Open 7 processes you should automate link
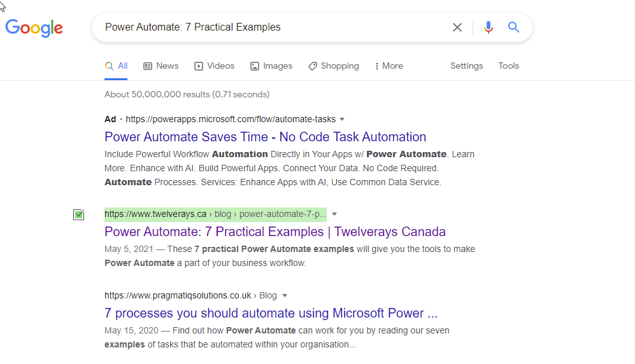Image resolution: width=635 pixels, height=364 pixels. point(271,313)
